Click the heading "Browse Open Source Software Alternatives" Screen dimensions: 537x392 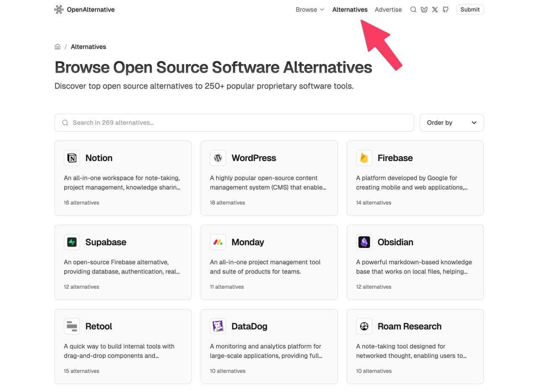tap(213, 67)
